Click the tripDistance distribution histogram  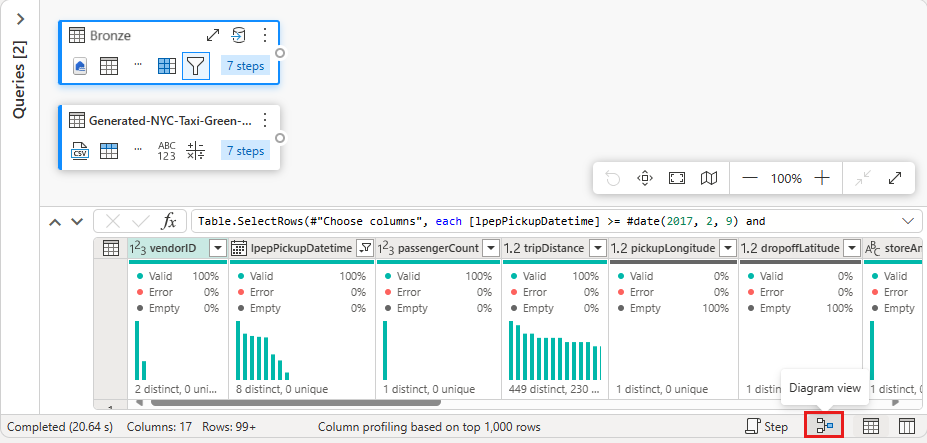point(555,350)
